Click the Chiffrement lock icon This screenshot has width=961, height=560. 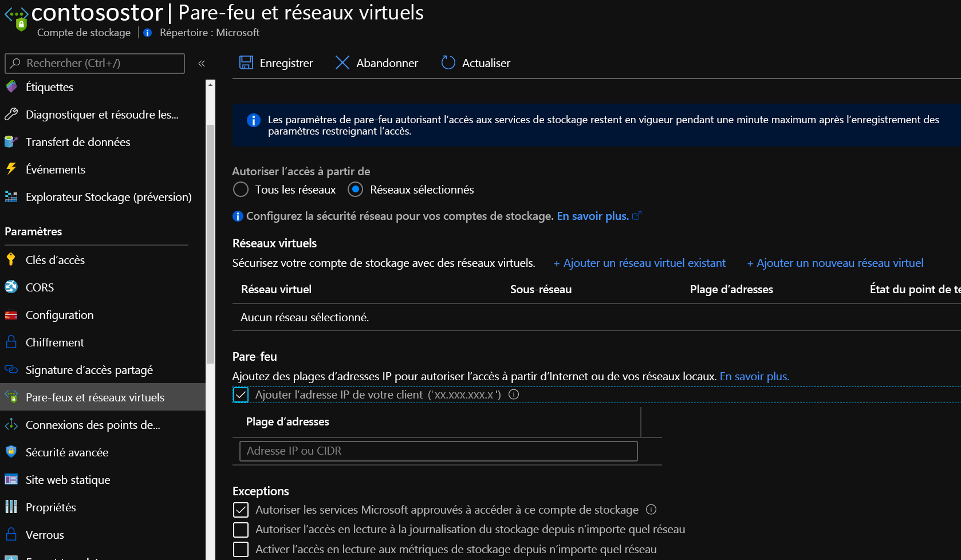pos(11,342)
